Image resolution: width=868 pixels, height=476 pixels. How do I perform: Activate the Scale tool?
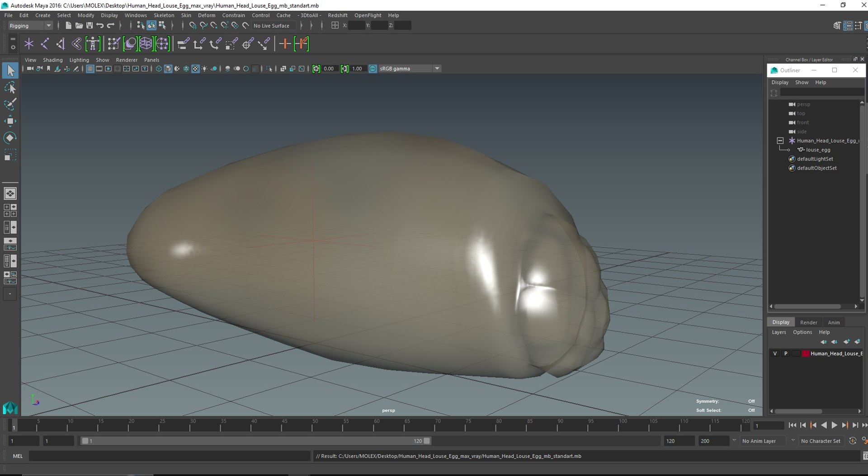point(10,155)
